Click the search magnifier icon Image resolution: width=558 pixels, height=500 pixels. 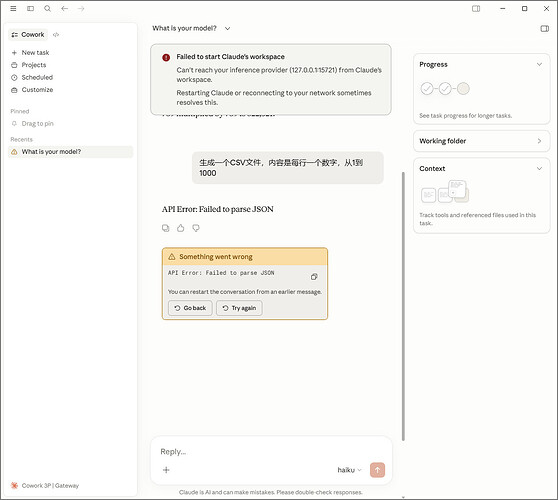47,9
